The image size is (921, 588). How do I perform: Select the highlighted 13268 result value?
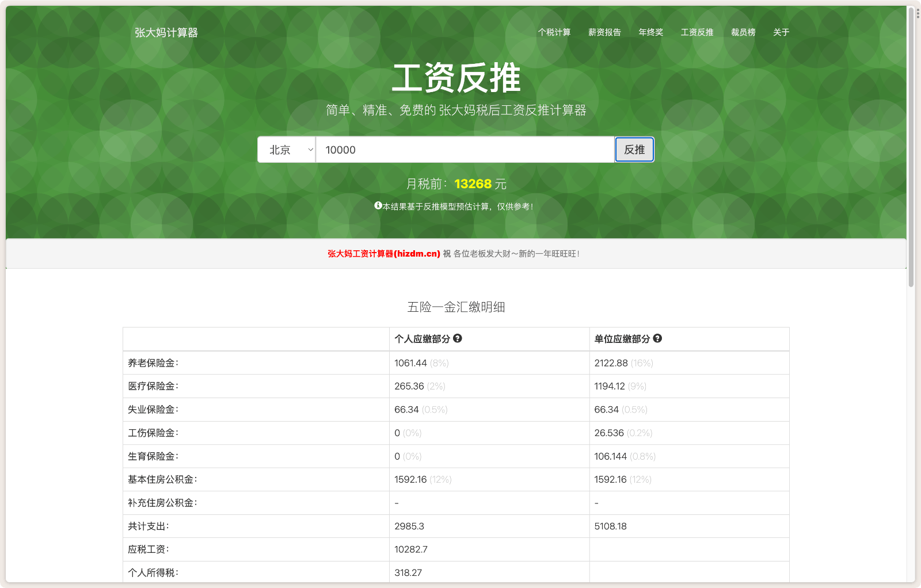(x=472, y=184)
